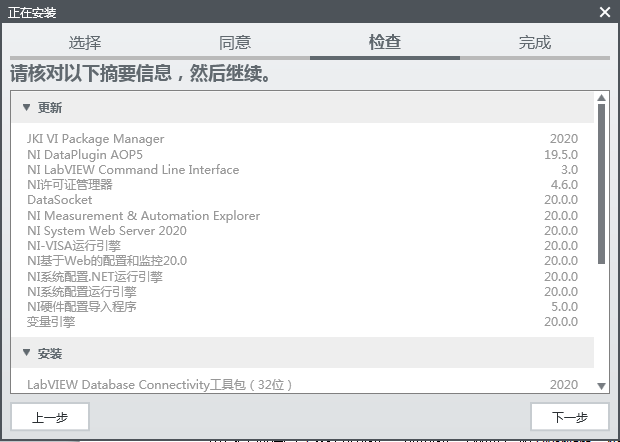Click NI System Web Server 2020 row
Screen dimensions: 620x442
pyautogui.click(x=107, y=231)
